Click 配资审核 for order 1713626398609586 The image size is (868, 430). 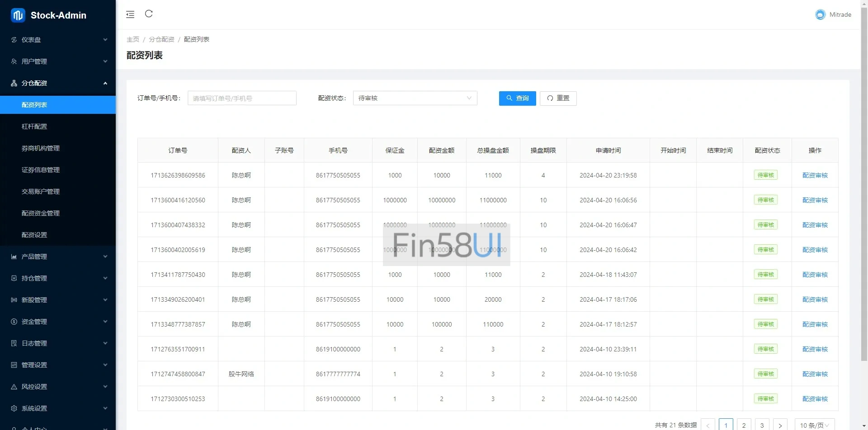tap(815, 175)
